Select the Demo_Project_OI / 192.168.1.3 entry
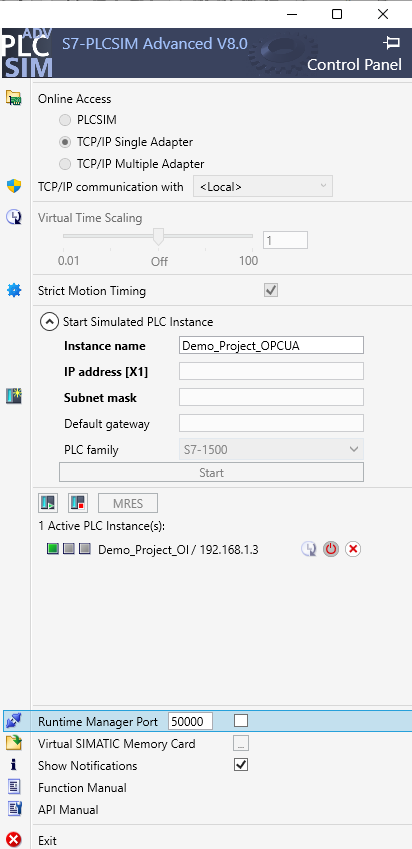This screenshot has height=849, width=412. tap(178, 550)
